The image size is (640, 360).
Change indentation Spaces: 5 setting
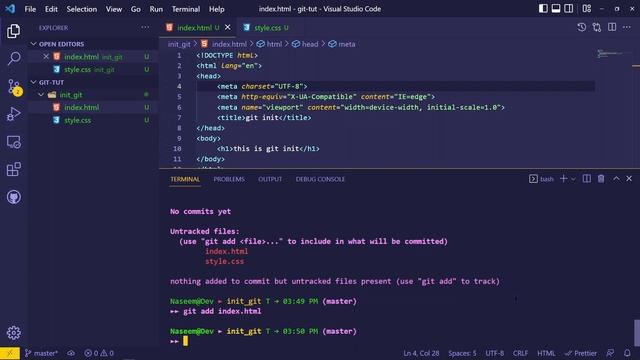(462, 353)
